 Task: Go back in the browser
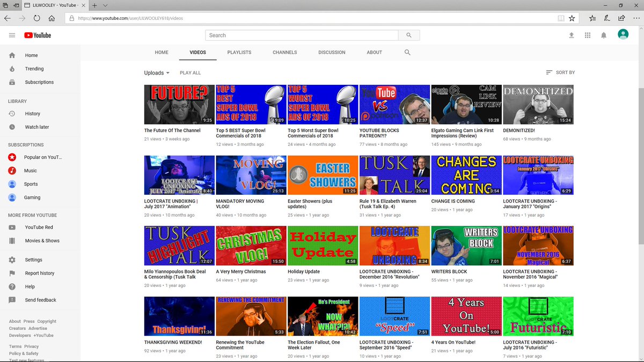7,18
